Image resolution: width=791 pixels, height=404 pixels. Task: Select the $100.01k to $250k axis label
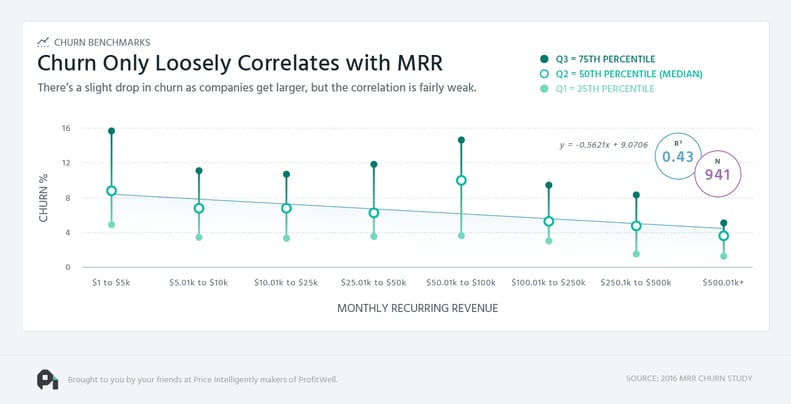click(548, 282)
